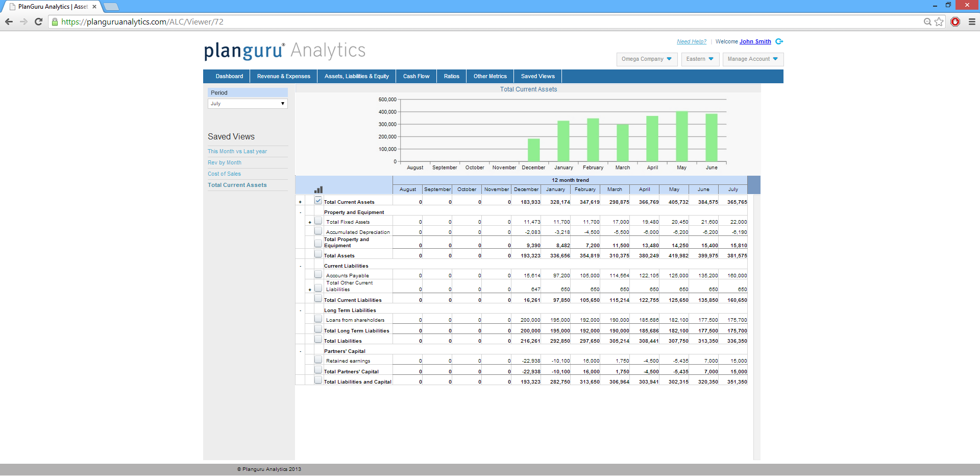Bookmark the page with the star icon

point(939,21)
